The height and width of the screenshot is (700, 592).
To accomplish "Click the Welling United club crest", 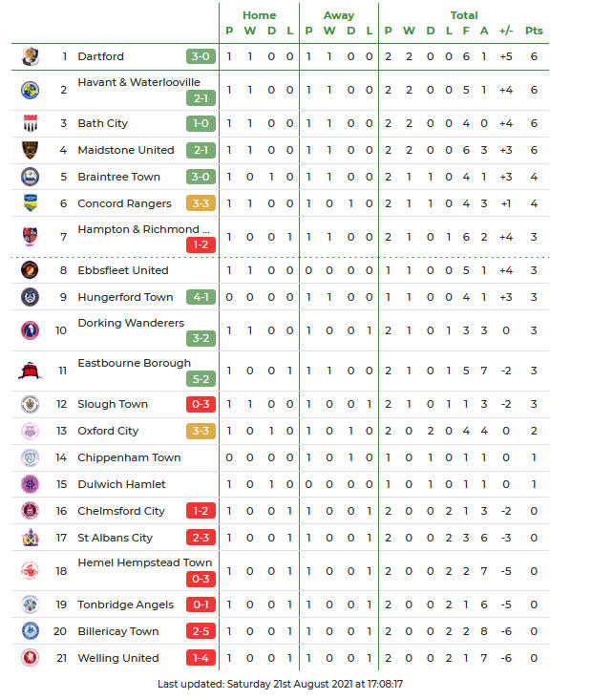I will 30,658.
